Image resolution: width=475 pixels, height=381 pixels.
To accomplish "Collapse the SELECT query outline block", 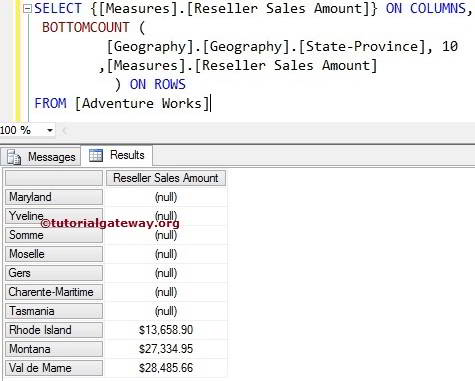I will pos(27,9).
